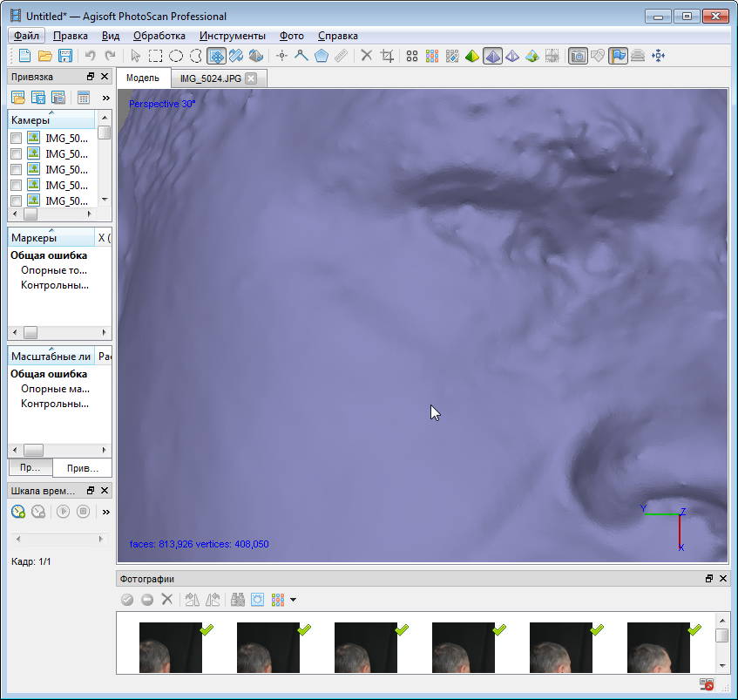Screen dimensions: 738x700
Task: Select the Circle selection tool
Action: tap(176, 56)
